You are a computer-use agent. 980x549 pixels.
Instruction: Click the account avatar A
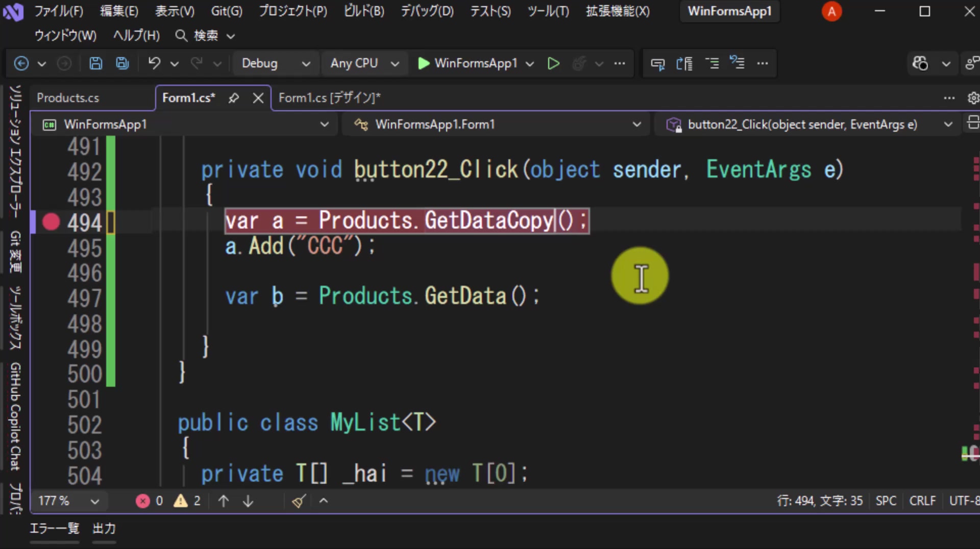(831, 11)
